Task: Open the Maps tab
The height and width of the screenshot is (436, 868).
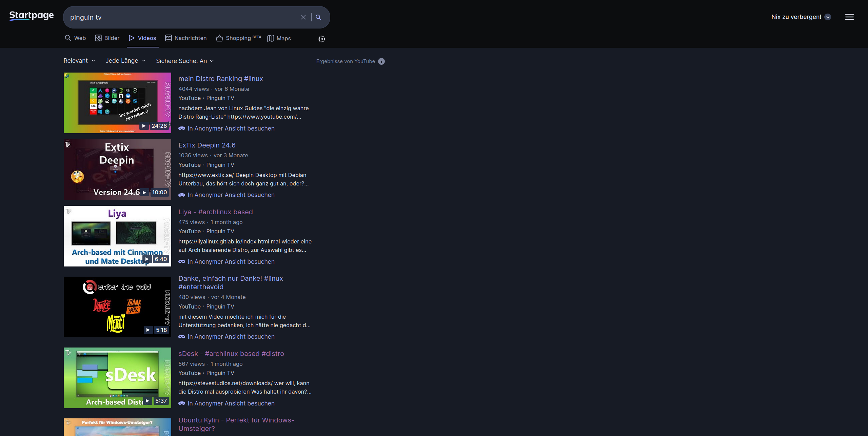Action: click(279, 38)
